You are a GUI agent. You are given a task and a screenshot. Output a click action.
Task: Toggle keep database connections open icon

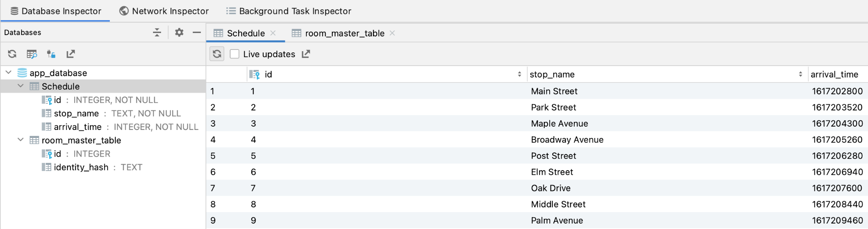(x=51, y=54)
